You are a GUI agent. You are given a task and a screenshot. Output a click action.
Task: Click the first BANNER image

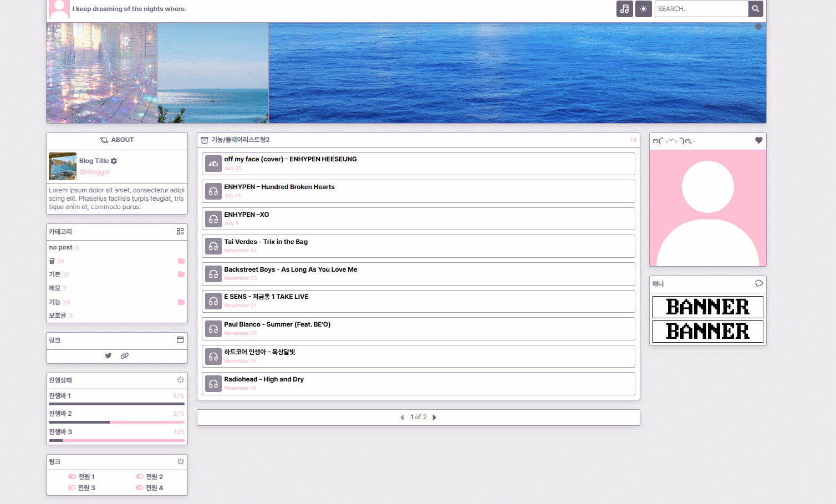point(708,307)
